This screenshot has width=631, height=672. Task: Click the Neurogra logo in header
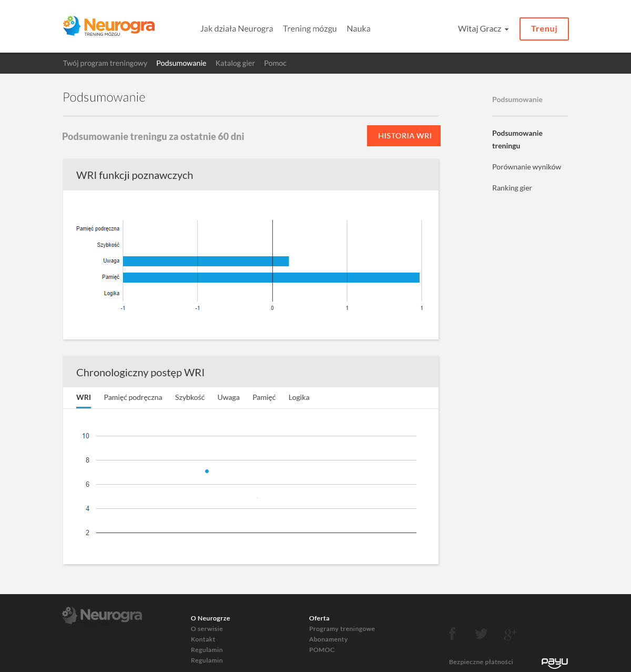point(109,26)
